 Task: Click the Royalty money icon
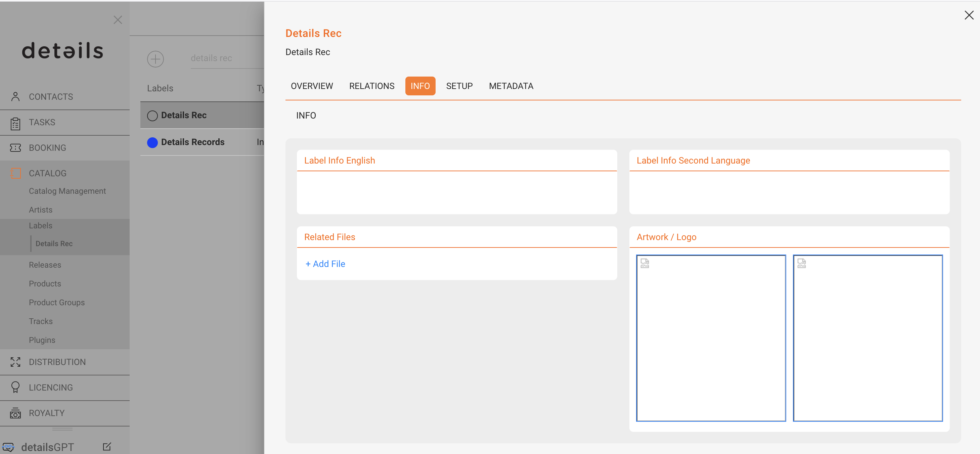pos(15,413)
